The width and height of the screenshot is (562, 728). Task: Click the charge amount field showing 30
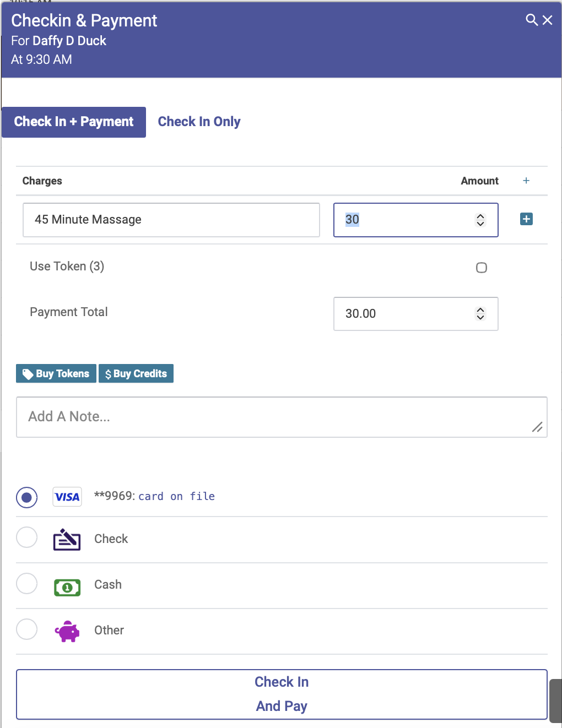416,220
